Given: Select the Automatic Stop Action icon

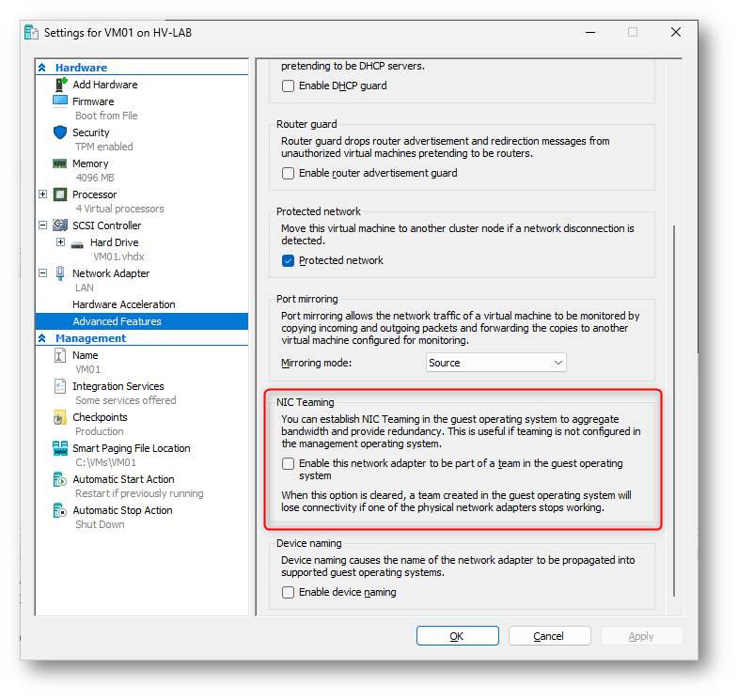Looking at the screenshot, I should pos(60,510).
